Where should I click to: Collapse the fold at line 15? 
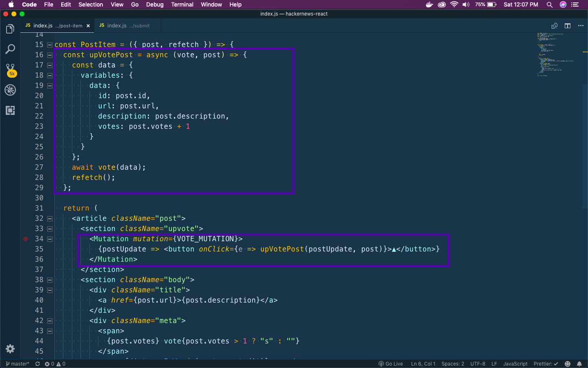(x=50, y=45)
